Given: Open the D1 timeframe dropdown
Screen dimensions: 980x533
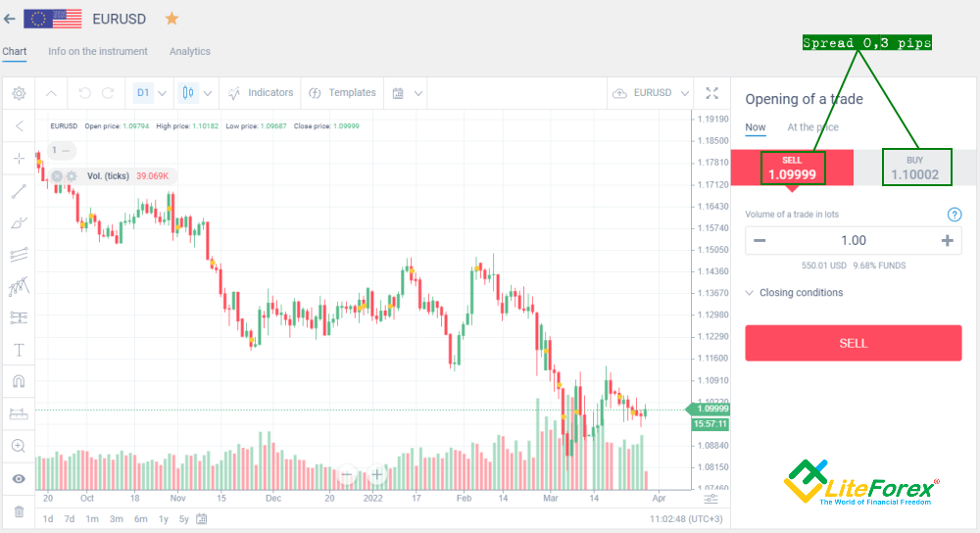Looking at the screenshot, I should (x=151, y=93).
